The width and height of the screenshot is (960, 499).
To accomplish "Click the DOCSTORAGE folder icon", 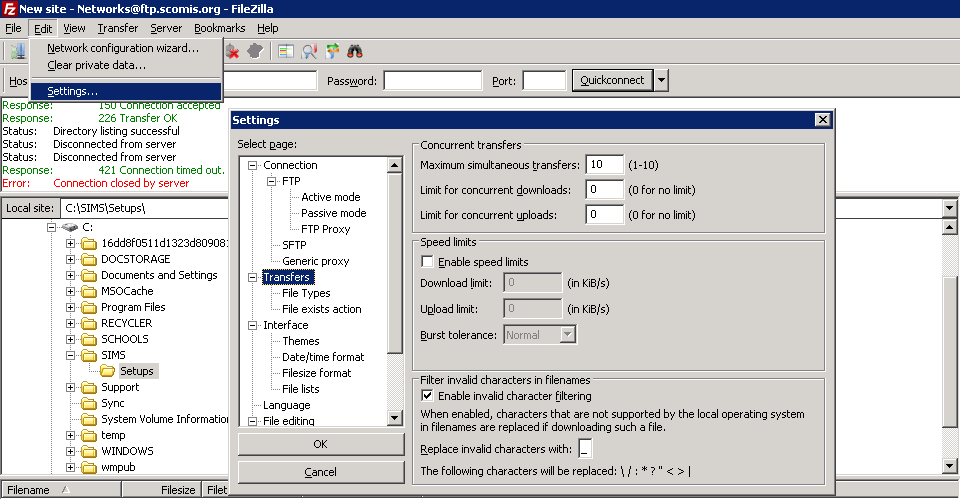I will pyautogui.click(x=88, y=259).
